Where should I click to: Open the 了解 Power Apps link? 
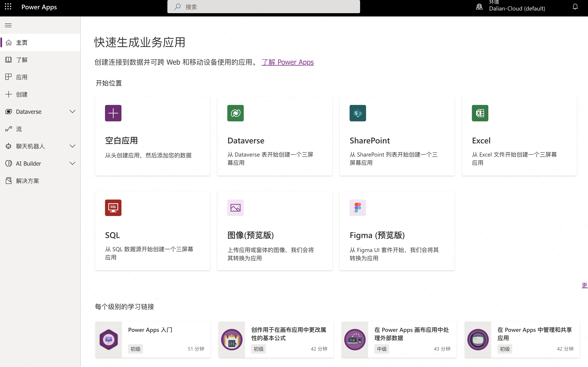tap(288, 62)
